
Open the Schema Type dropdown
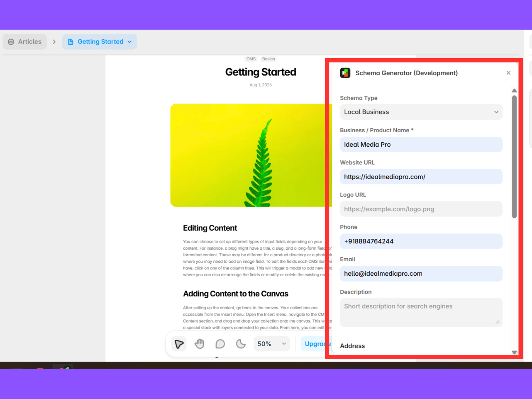421,112
